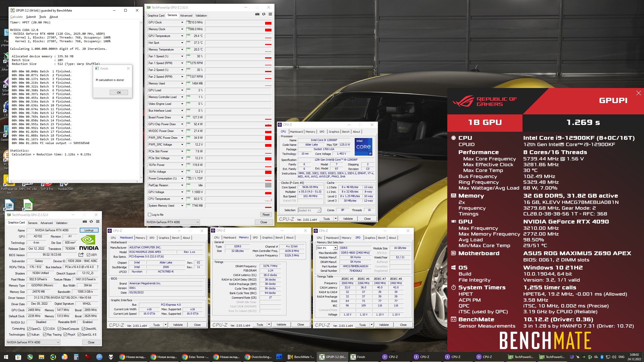Select Bench tab in CPU-Z CPU window
This screenshot has width=644, height=362.
tap(346, 131)
